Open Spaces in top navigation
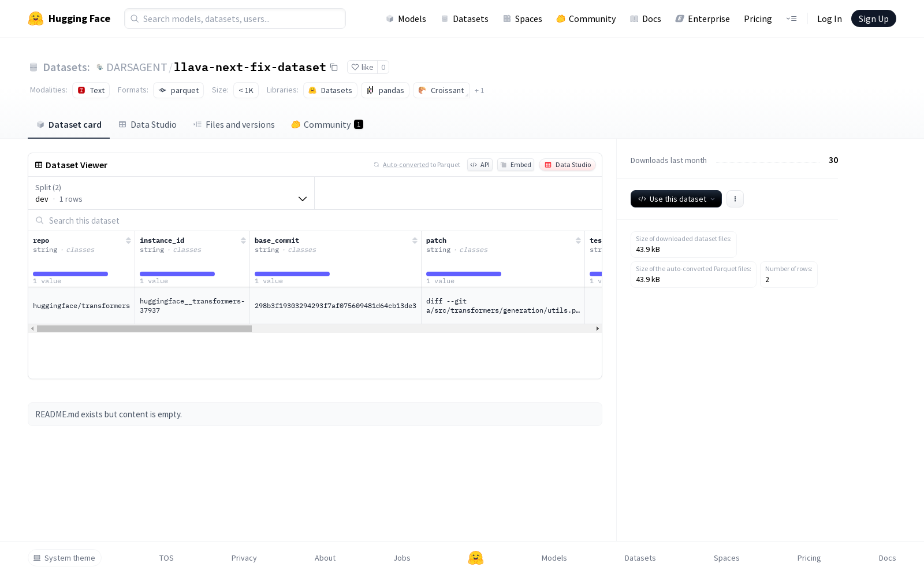The width and height of the screenshot is (924, 578). coord(522,18)
